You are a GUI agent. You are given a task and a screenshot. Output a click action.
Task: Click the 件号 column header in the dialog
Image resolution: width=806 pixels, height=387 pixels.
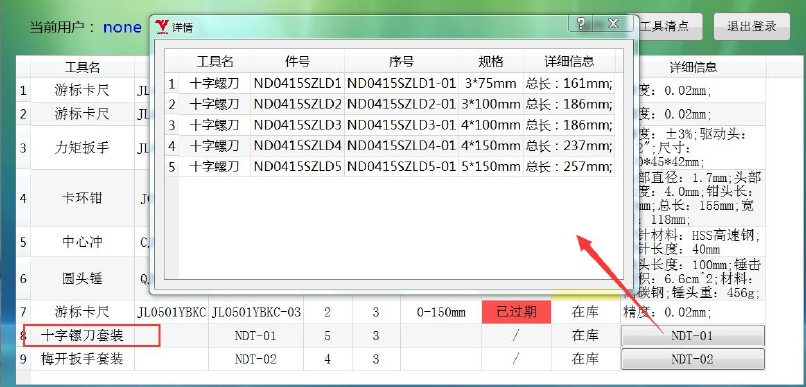[298, 62]
